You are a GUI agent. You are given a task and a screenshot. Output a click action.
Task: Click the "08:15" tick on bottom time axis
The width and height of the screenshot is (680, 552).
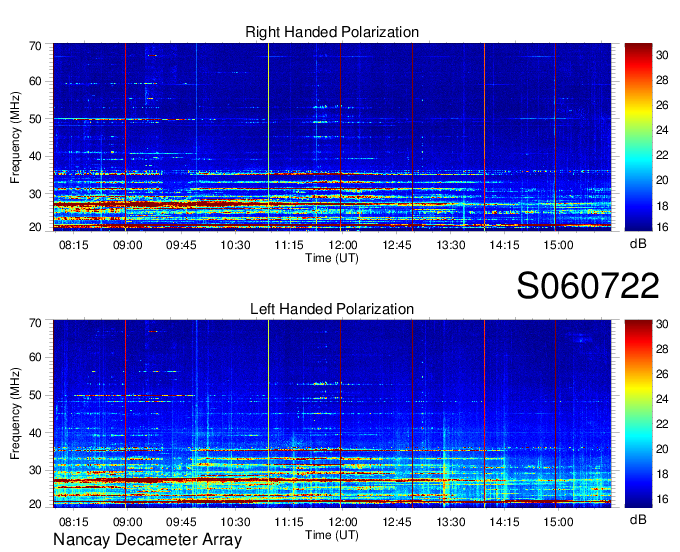coord(74,522)
